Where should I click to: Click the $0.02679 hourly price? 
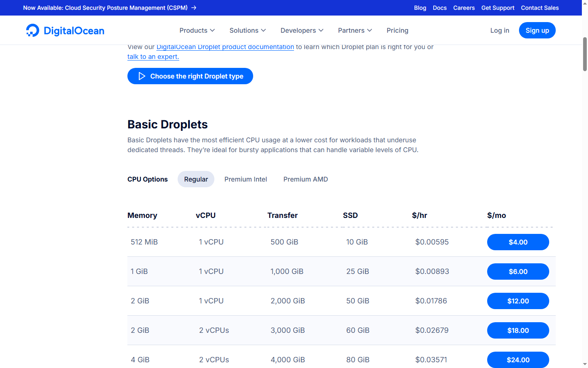[x=432, y=330]
